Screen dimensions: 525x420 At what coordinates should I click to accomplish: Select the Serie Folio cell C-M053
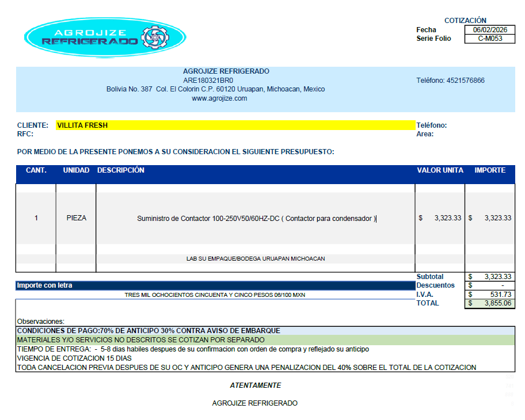click(489, 39)
